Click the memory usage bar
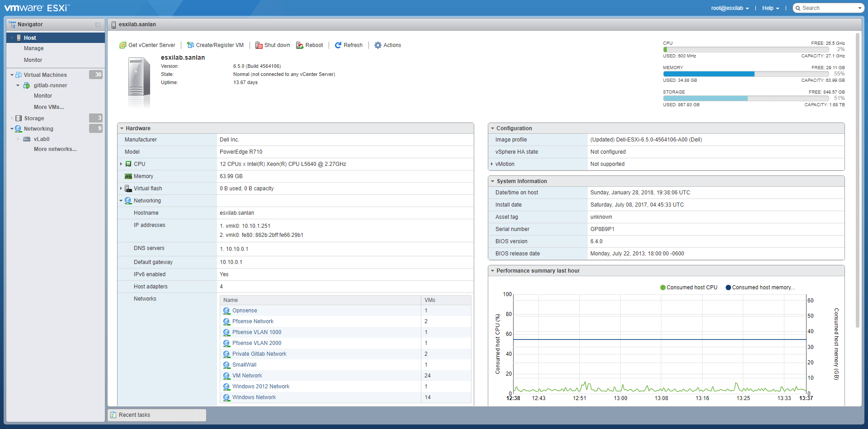This screenshot has width=868, height=429. pyautogui.click(x=745, y=74)
